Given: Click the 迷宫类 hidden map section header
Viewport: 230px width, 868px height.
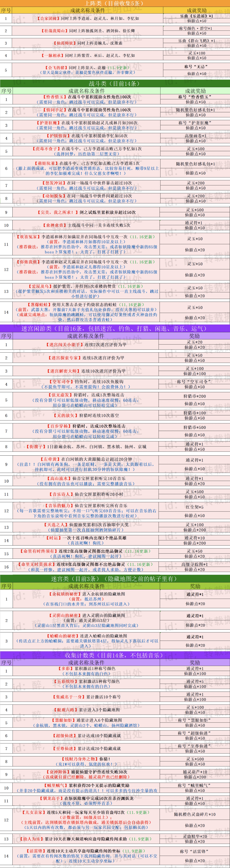Looking at the screenshot, I should (x=115, y=579).
